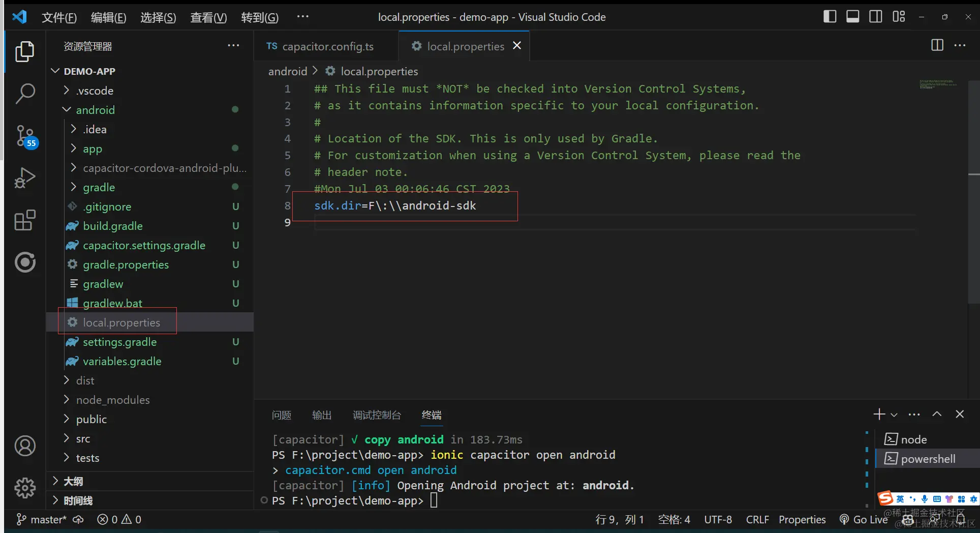Open the 文件(F) menu
Viewport: 980px width, 533px height.
pyautogui.click(x=59, y=17)
